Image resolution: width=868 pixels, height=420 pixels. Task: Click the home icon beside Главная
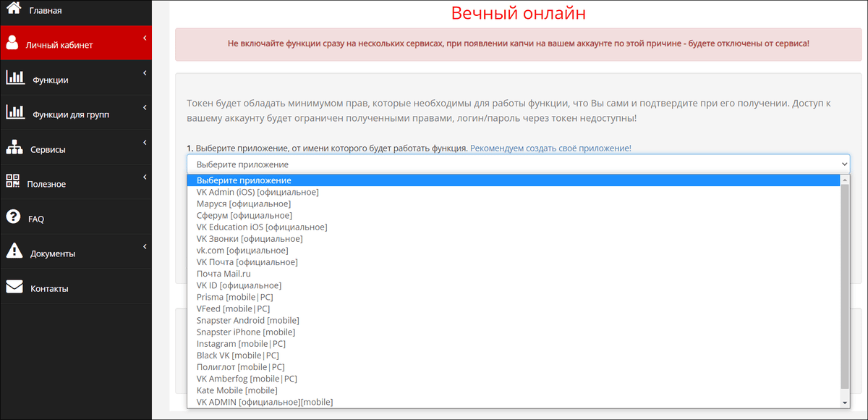[14, 9]
